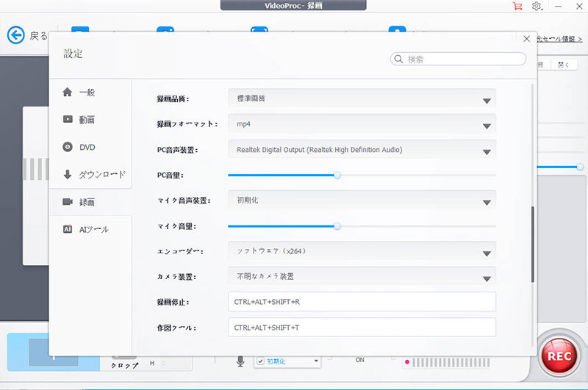Click the カメラ装置: label
588x390 pixels.
coord(176,277)
